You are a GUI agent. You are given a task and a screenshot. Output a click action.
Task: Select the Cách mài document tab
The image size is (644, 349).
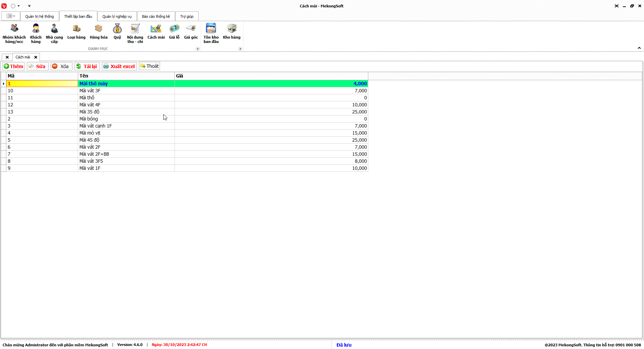[x=23, y=57]
